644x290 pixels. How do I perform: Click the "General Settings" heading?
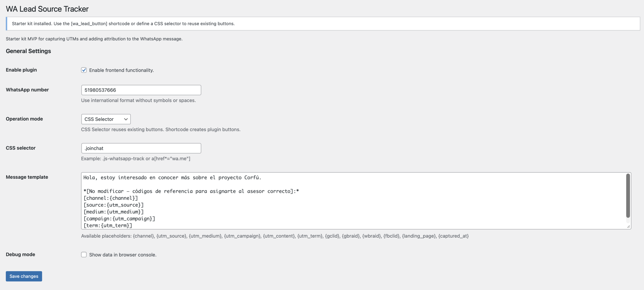pos(28,51)
